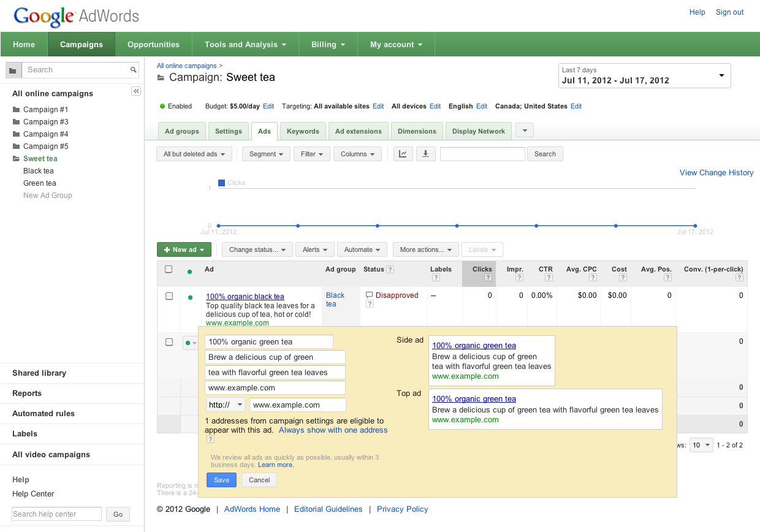Click the green status dot in table header
The image size is (760, 532).
pos(189,272)
